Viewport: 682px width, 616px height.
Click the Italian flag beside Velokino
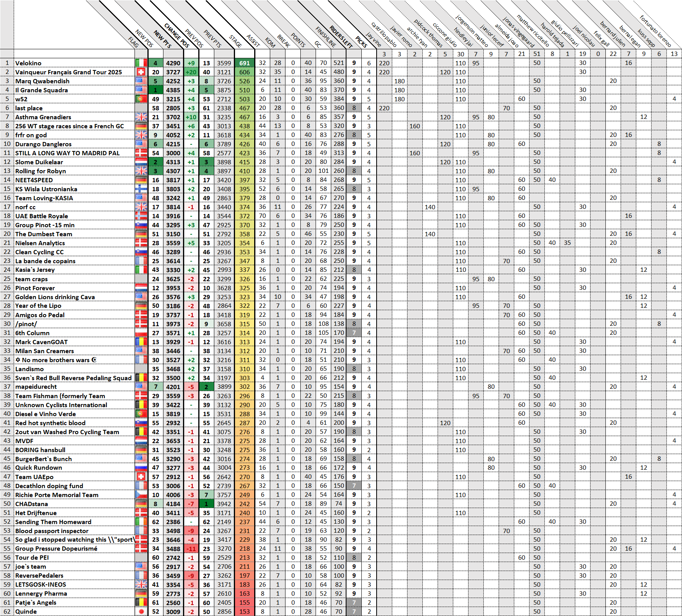tap(141, 63)
